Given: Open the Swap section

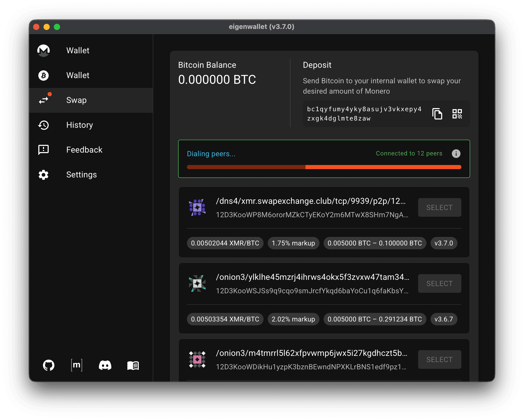Looking at the screenshot, I should (x=76, y=100).
